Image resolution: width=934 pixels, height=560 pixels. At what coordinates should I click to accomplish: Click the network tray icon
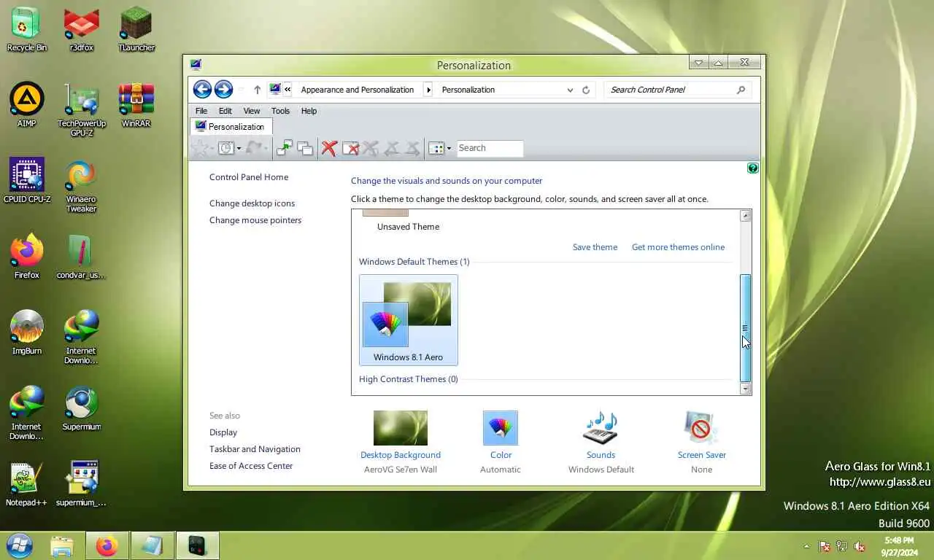click(842, 546)
